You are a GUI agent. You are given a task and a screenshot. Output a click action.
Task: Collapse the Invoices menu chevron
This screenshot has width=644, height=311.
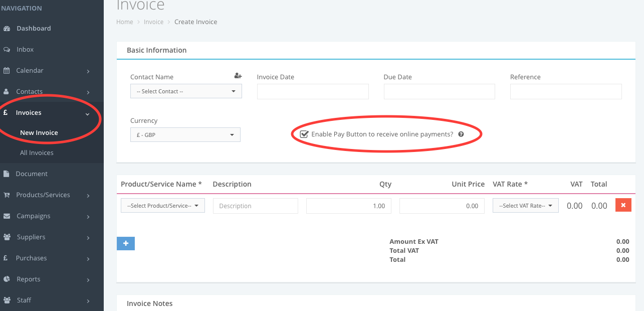point(88,114)
